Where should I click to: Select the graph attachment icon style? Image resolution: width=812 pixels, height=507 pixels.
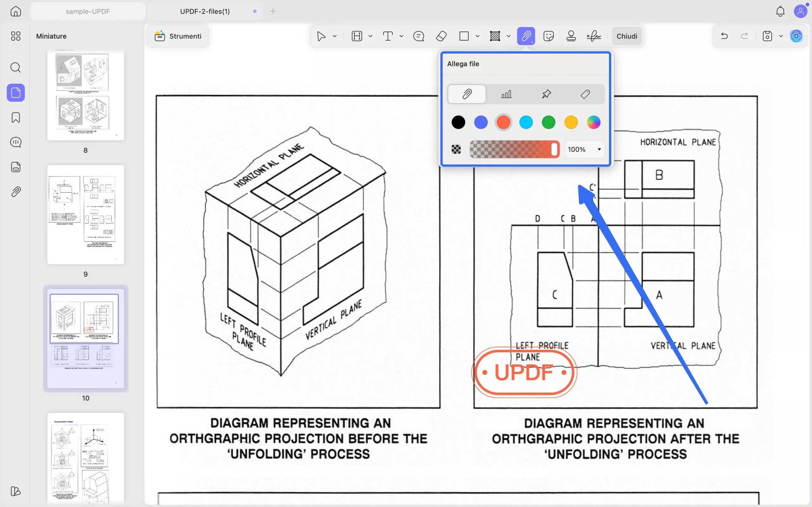(506, 94)
